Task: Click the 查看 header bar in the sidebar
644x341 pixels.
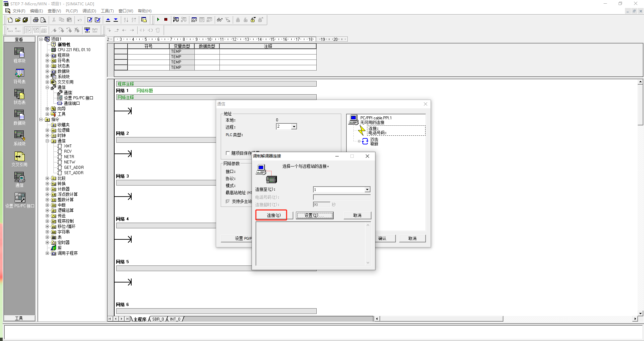Action: pos(19,39)
